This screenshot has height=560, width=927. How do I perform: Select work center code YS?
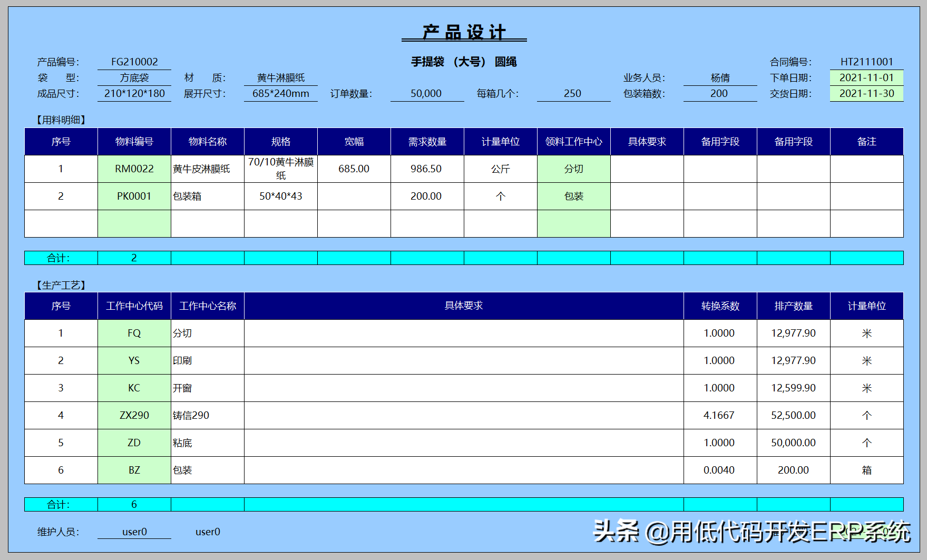134,361
